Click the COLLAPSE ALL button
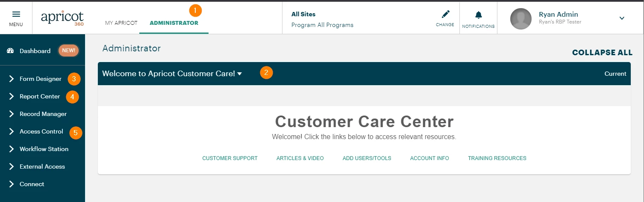644x202 pixels. pos(602,53)
